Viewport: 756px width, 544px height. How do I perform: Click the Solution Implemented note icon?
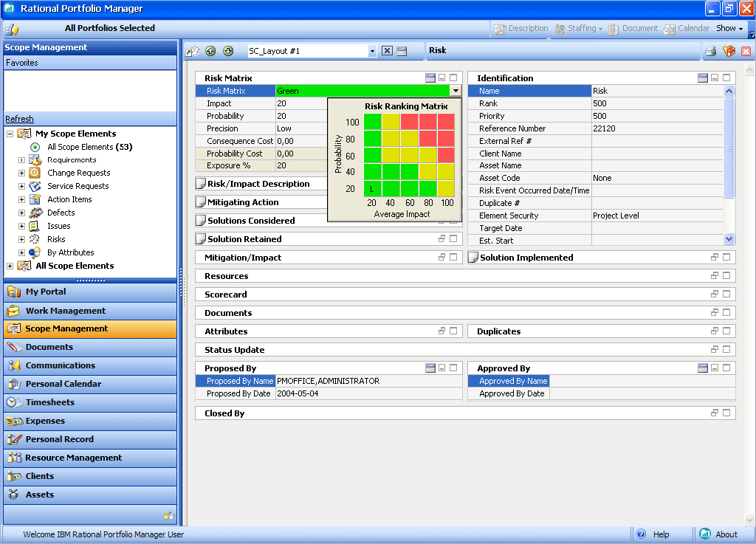[473, 258]
